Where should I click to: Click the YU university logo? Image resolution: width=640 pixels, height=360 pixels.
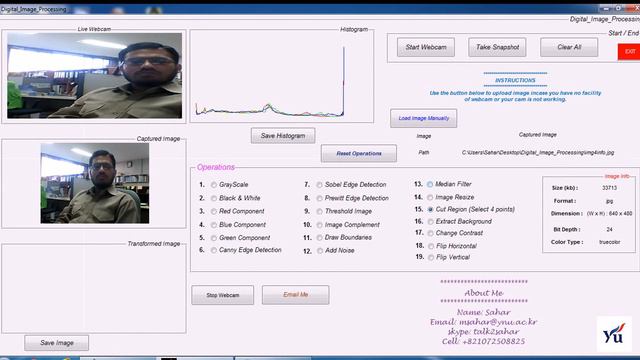point(614,334)
